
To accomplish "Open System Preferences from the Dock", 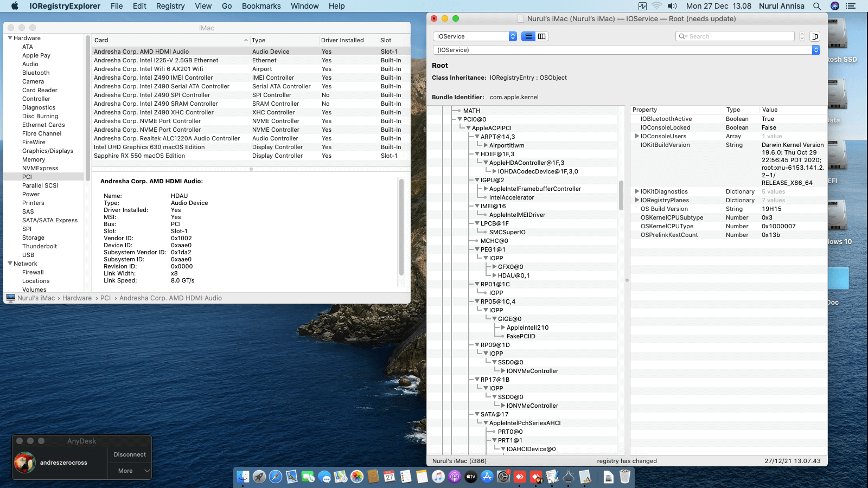I will tap(503, 477).
